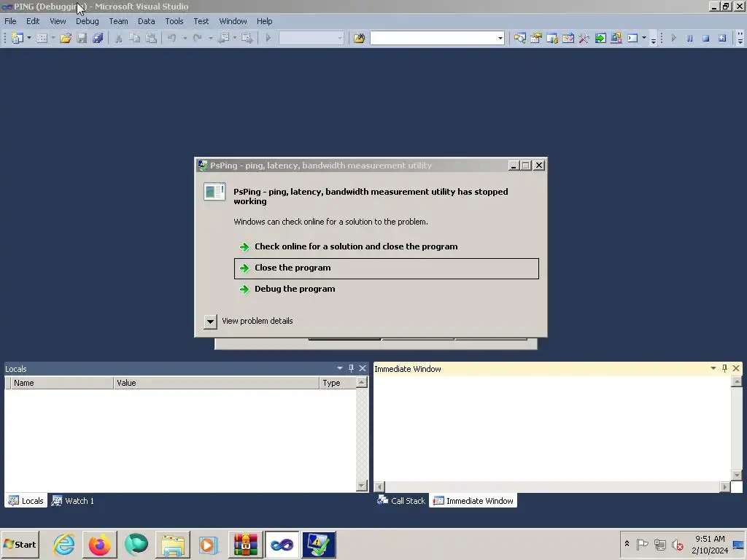Click the muted volume tray icon
The height and width of the screenshot is (560, 747).
click(677, 544)
